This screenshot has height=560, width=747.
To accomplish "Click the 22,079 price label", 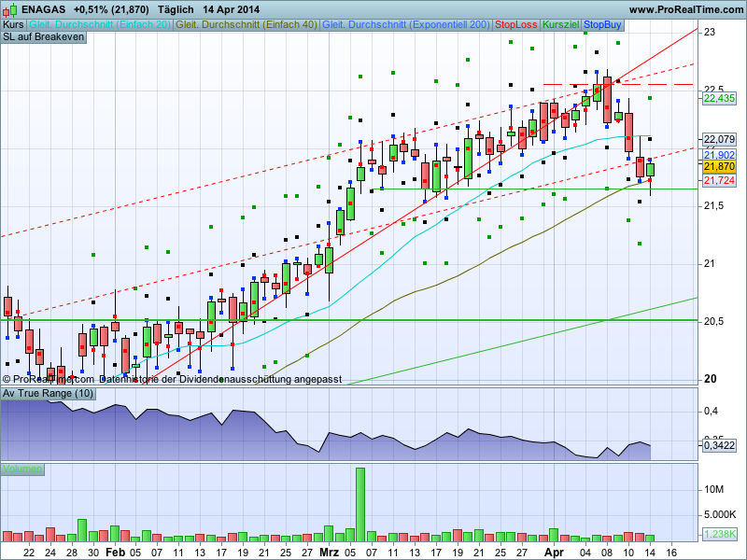I will 719,139.
